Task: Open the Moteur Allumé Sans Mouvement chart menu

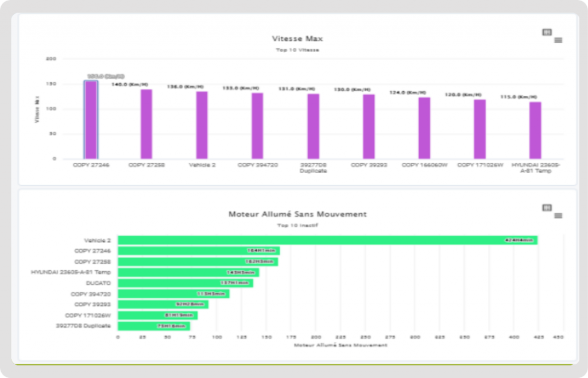Action: (558, 216)
